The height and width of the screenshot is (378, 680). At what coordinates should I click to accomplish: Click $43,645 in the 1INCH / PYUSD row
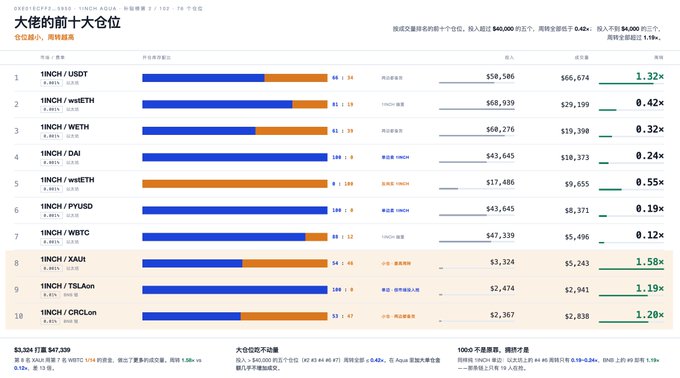[x=500, y=209]
